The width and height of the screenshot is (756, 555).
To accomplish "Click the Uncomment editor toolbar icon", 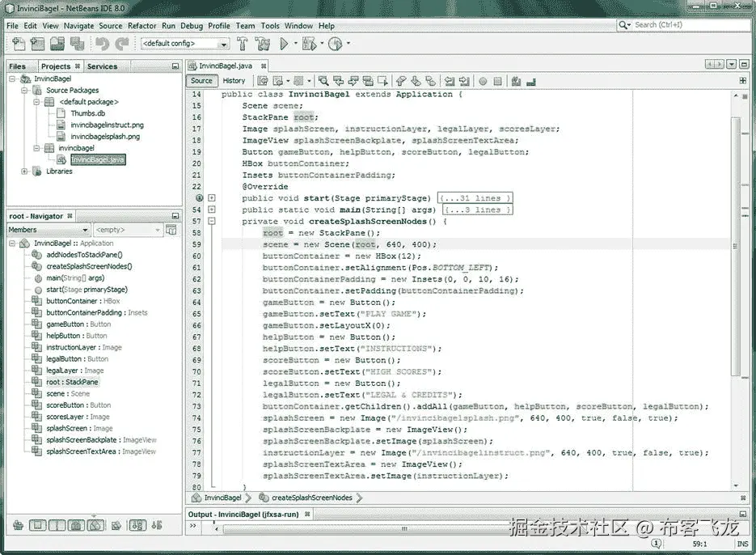I will coord(531,82).
